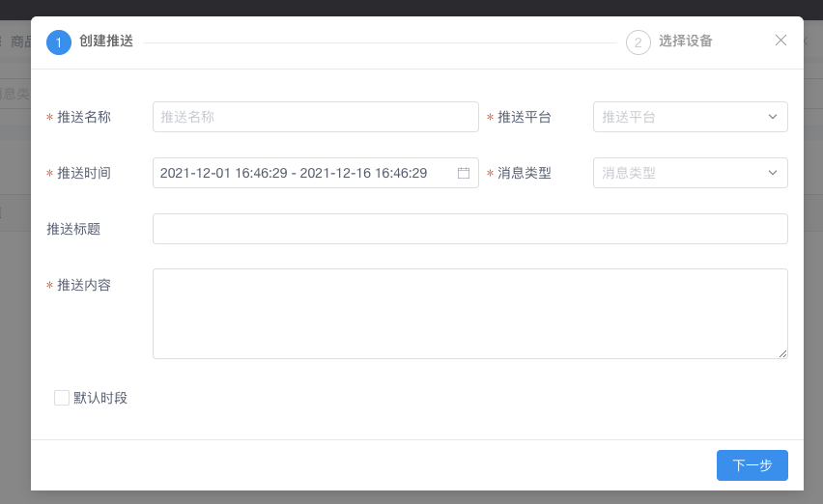Click the step 2 number circle
823x504 pixels.
638,42
